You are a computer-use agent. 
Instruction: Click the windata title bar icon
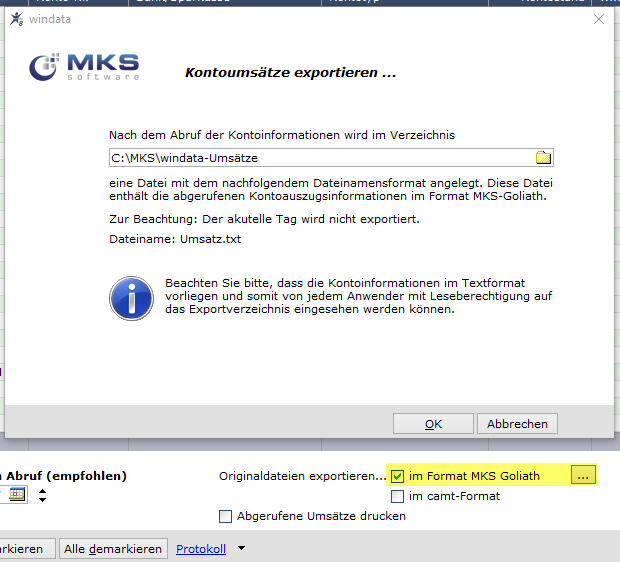tap(16, 19)
